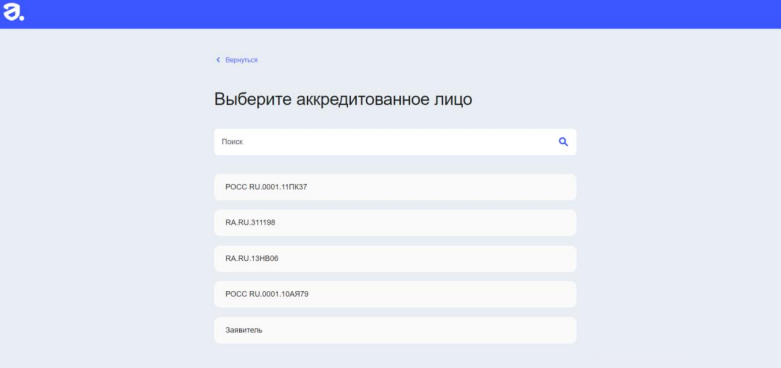This screenshot has height=368, width=781.
Task: Choose РОСС RU.0001.10АЯ79 from the list
Action: [x=395, y=294]
